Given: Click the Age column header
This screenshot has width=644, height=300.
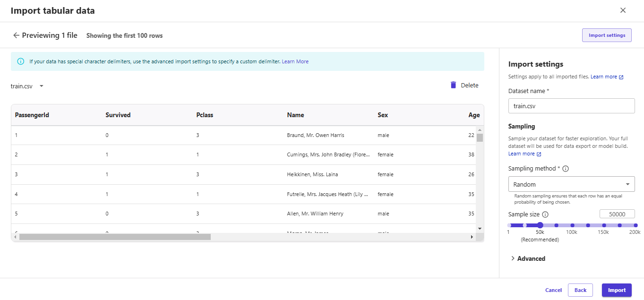Looking at the screenshot, I should click(474, 115).
